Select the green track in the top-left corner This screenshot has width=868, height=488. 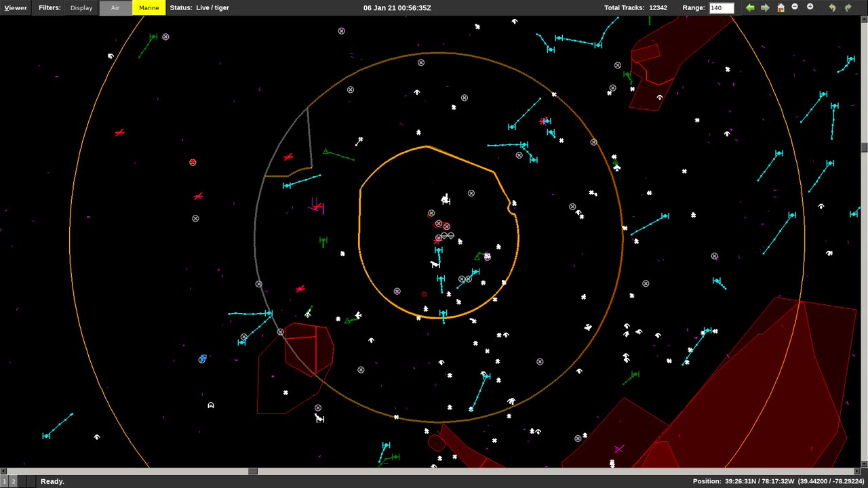153,37
